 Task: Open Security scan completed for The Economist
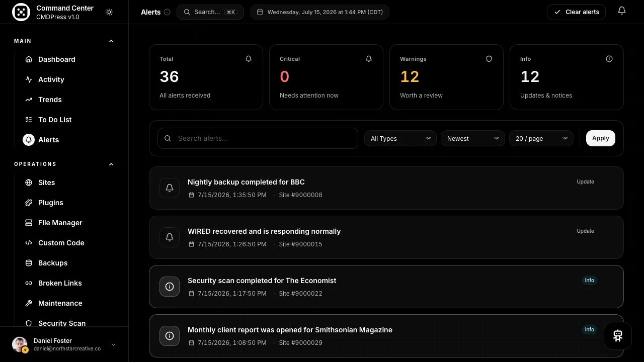tap(386, 287)
